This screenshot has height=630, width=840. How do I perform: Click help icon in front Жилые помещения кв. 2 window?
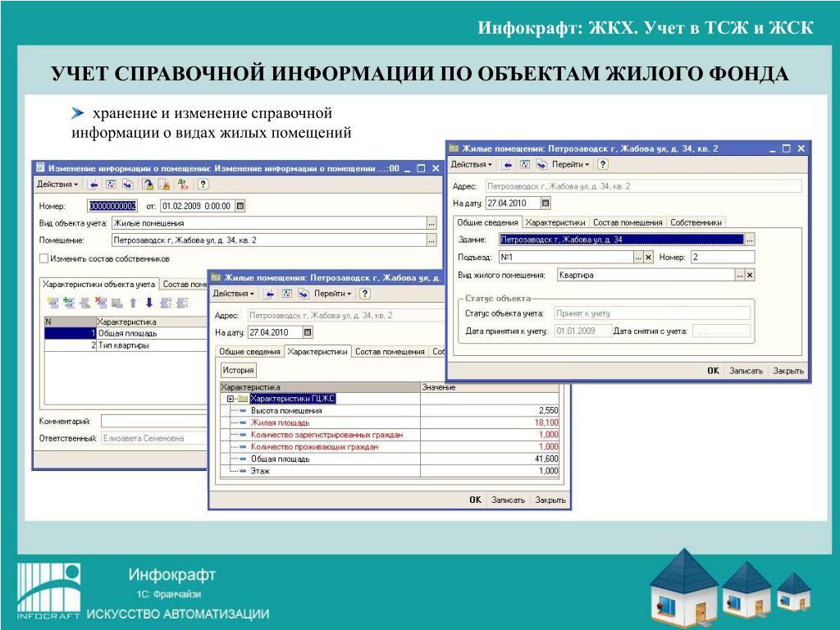(x=603, y=164)
